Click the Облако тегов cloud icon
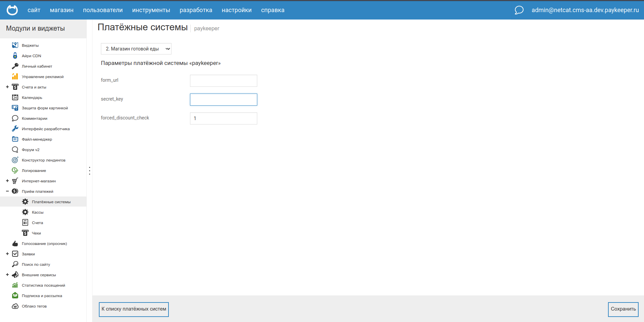Image resolution: width=644 pixels, height=322 pixels. point(15,306)
